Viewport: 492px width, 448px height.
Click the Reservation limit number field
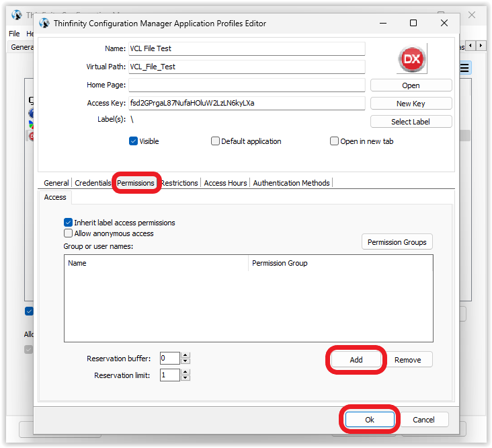tap(170, 375)
